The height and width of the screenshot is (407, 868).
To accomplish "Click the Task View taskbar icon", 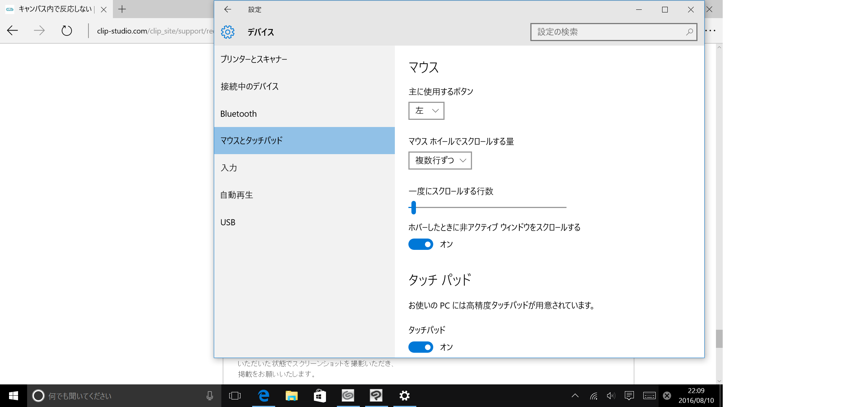I will tap(235, 396).
